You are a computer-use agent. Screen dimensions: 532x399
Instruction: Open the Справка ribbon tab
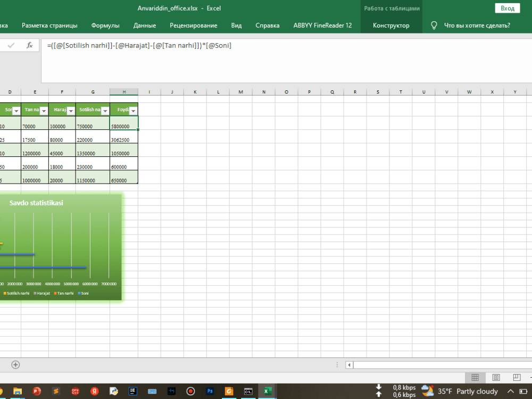[268, 26]
